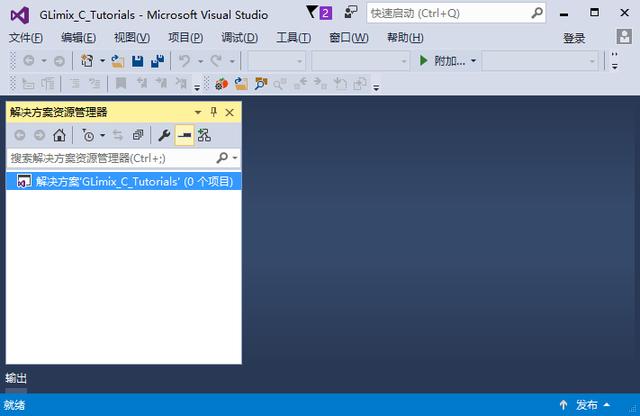Open the 输出 output tab
The width and height of the screenshot is (640, 416).
16,378
